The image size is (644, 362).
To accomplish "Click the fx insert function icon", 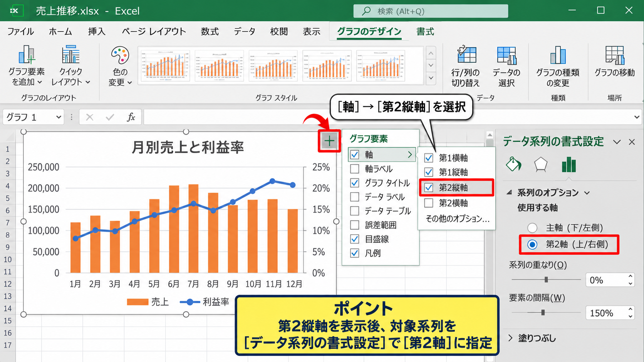I will tap(131, 117).
